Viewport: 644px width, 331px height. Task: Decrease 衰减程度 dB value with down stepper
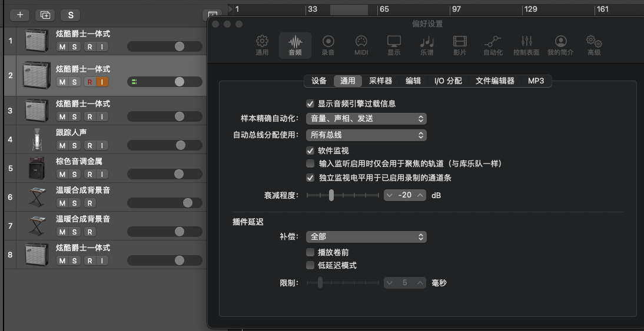(x=390, y=195)
